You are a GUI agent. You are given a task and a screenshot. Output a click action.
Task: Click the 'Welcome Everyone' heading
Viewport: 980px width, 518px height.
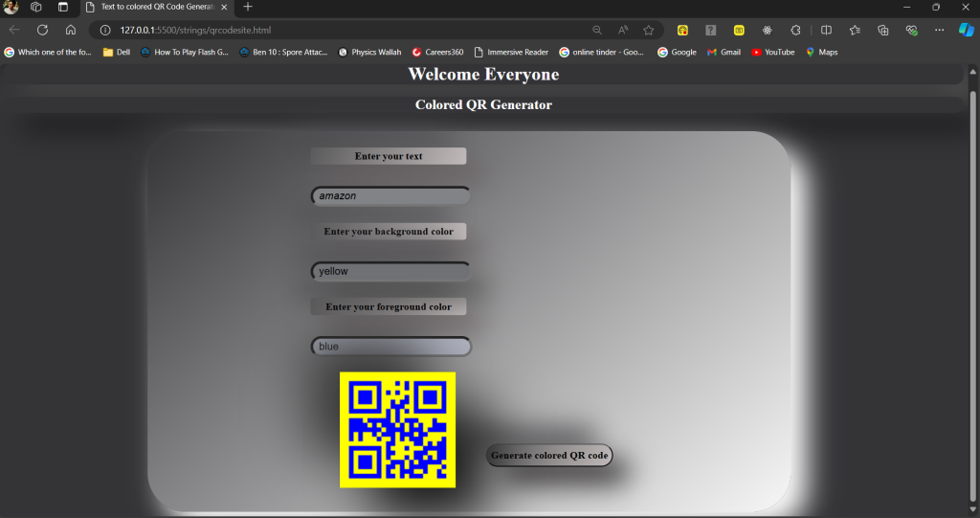coord(483,74)
